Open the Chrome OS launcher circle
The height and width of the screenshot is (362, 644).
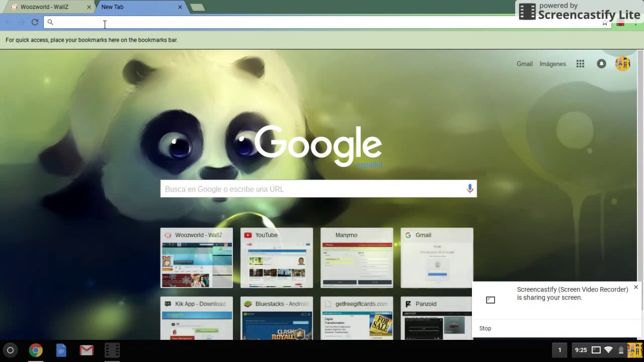(10, 350)
